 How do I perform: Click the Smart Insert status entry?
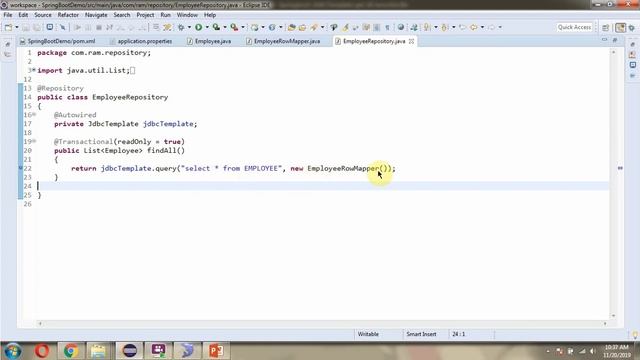421,334
